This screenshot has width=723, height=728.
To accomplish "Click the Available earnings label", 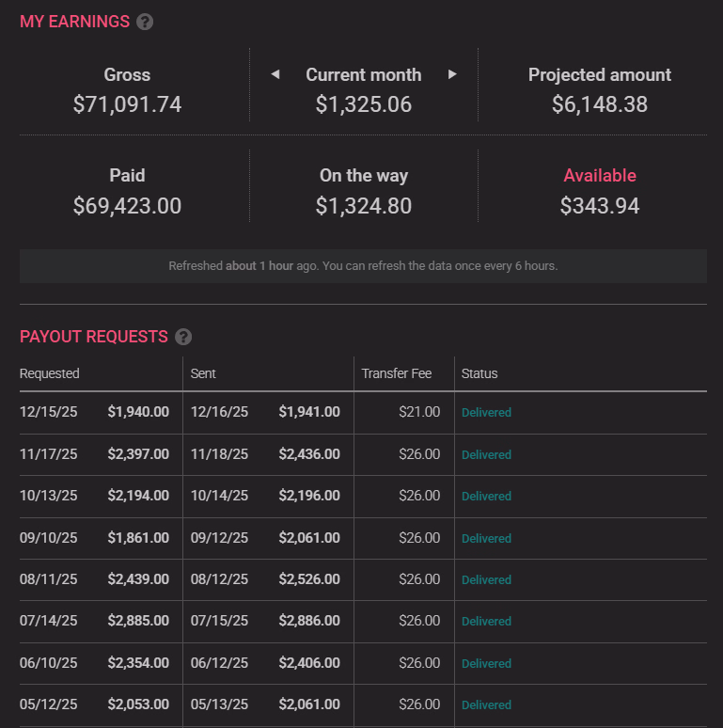I will coord(600,176).
